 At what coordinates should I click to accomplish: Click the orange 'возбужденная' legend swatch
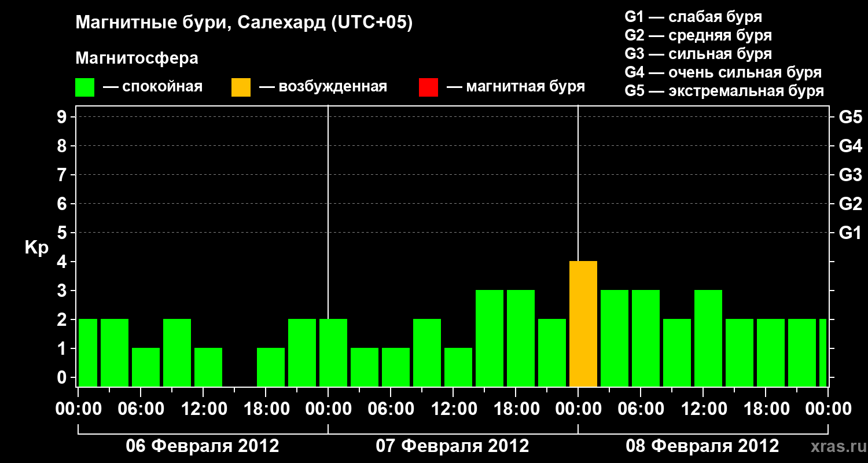(x=241, y=87)
